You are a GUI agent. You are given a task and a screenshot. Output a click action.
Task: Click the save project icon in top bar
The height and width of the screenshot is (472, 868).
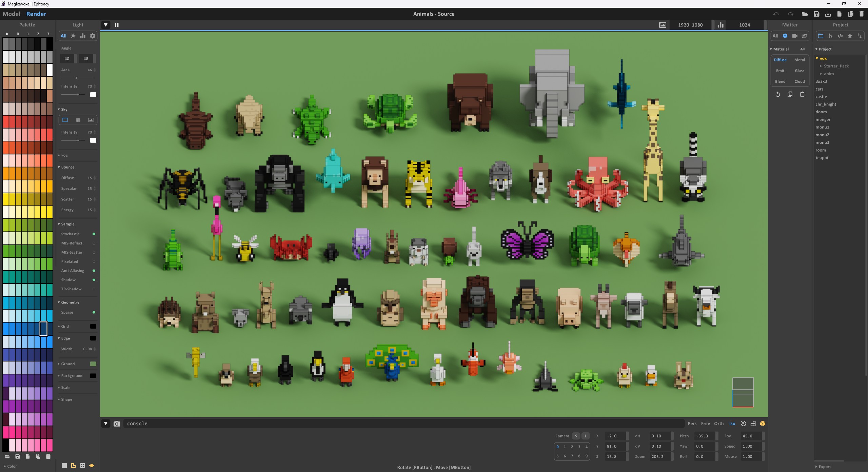816,14
